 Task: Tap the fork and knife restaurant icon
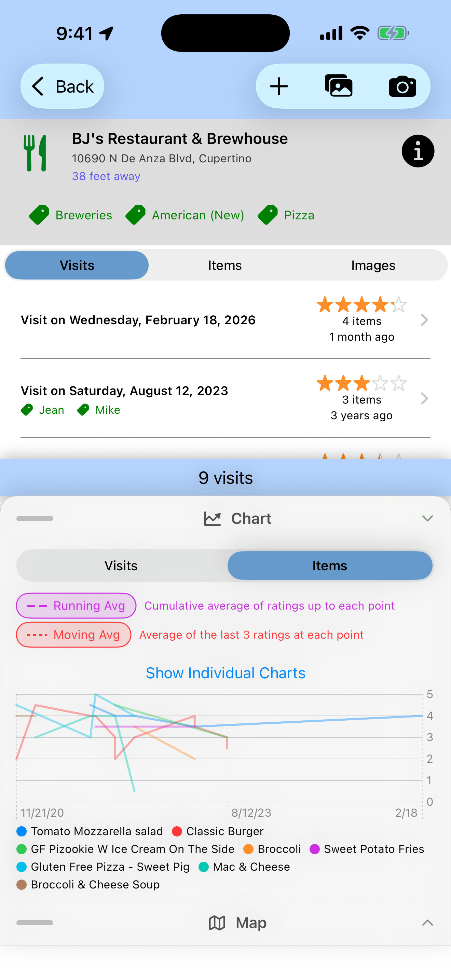[x=36, y=153]
